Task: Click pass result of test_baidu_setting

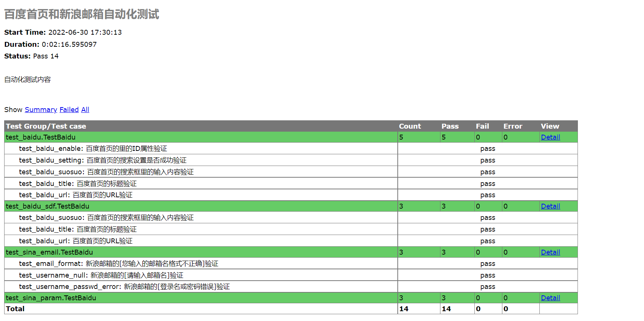Action: (x=488, y=160)
